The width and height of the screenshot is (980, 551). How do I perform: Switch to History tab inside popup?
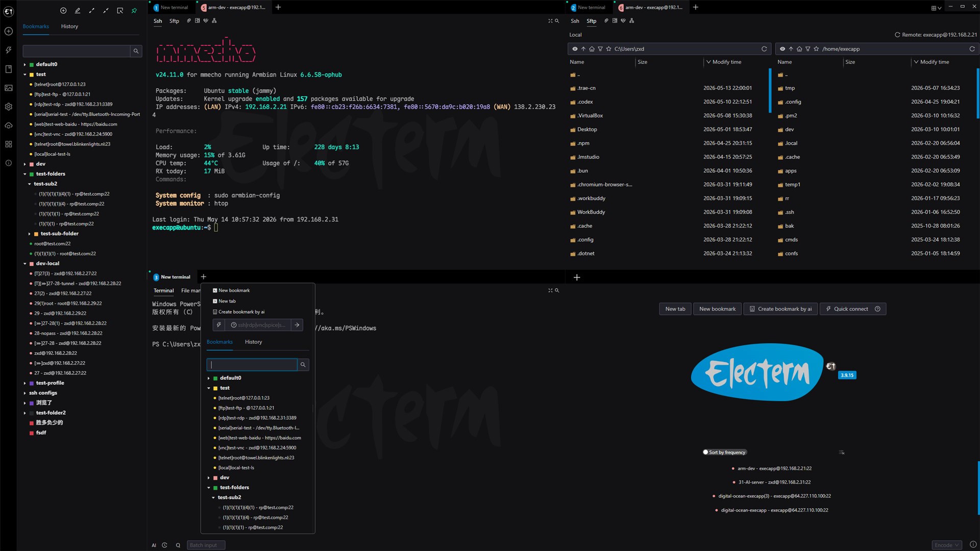(x=253, y=342)
